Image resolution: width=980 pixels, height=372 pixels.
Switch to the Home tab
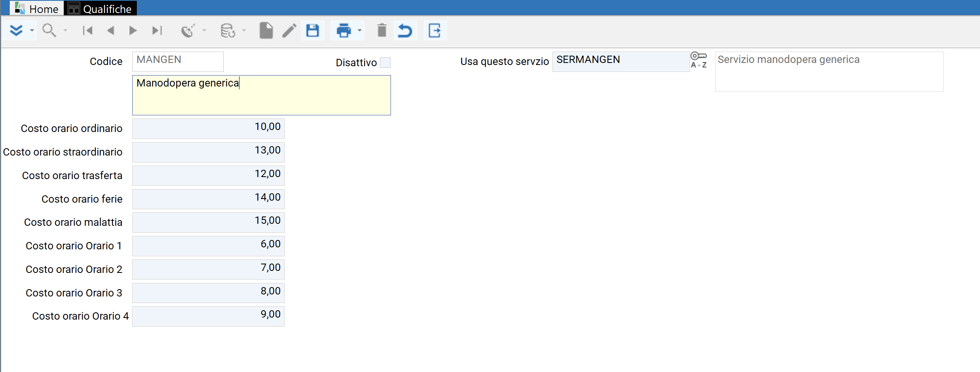37,8
